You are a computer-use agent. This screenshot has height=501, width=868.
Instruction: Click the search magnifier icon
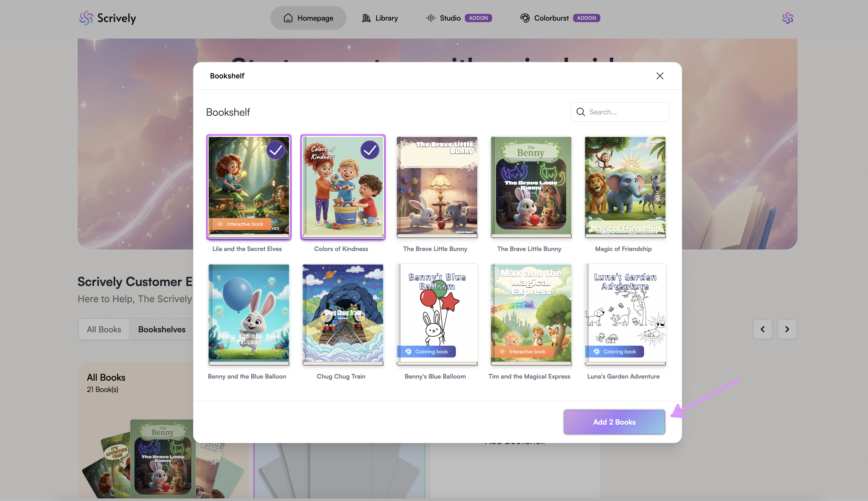pos(581,112)
